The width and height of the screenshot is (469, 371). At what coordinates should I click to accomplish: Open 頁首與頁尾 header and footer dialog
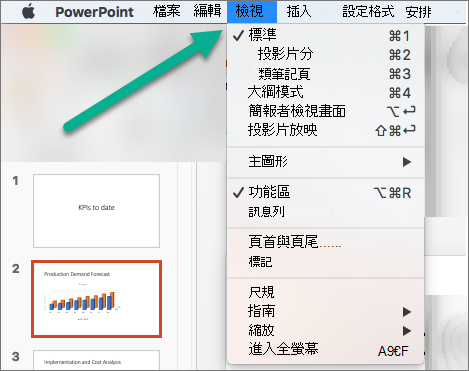click(325, 242)
